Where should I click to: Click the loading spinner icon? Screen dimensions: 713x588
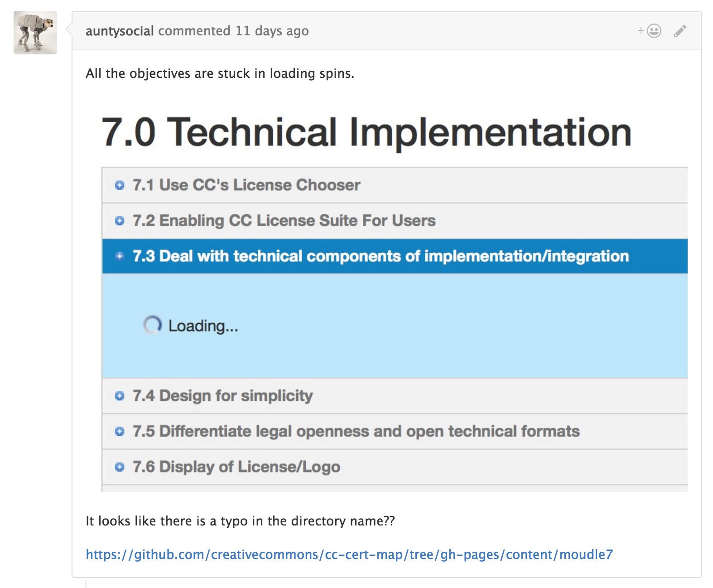pos(152,325)
